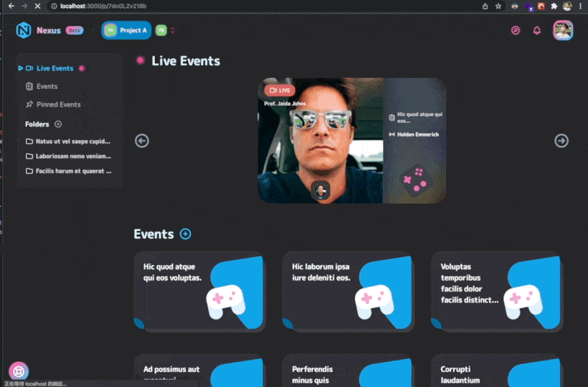Click the Beta badge
588x387 pixels.
[74, 30]
